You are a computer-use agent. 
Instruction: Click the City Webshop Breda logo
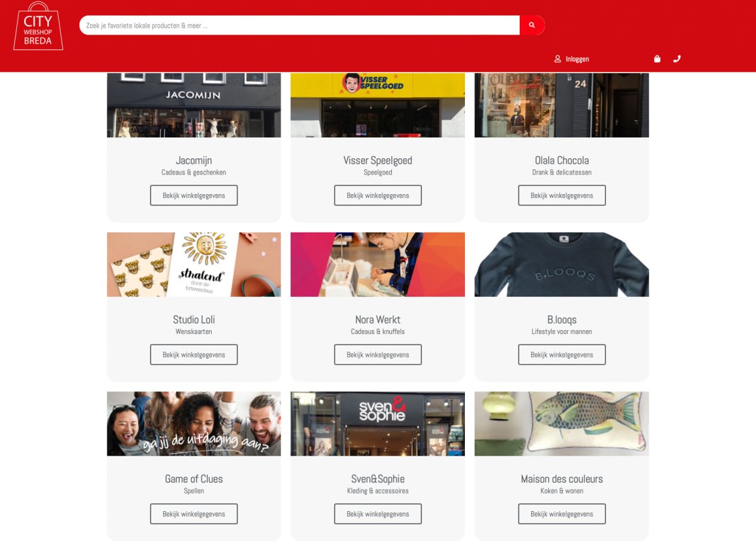(38, 26)
